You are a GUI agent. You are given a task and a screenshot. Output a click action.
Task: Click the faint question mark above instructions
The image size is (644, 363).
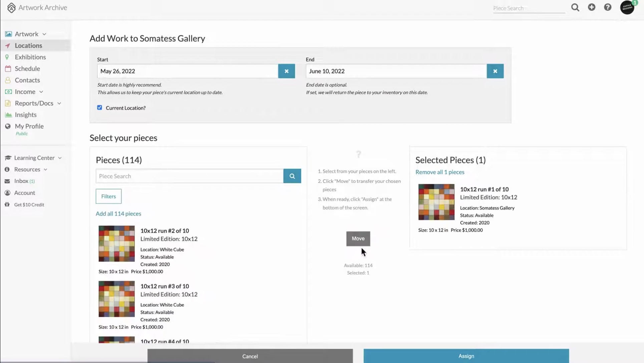[x=358, y=154]
